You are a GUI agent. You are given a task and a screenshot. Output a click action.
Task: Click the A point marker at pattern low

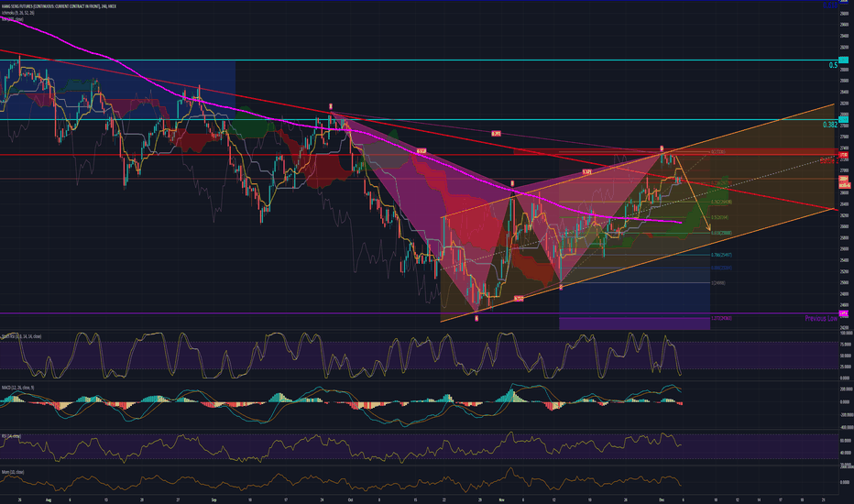click(x=476, y=318)
